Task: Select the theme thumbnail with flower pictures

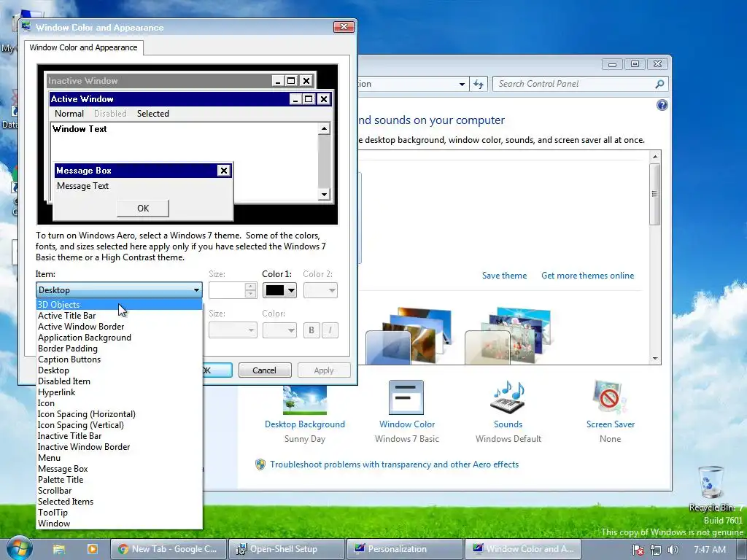Action: [x=508, y=335]
